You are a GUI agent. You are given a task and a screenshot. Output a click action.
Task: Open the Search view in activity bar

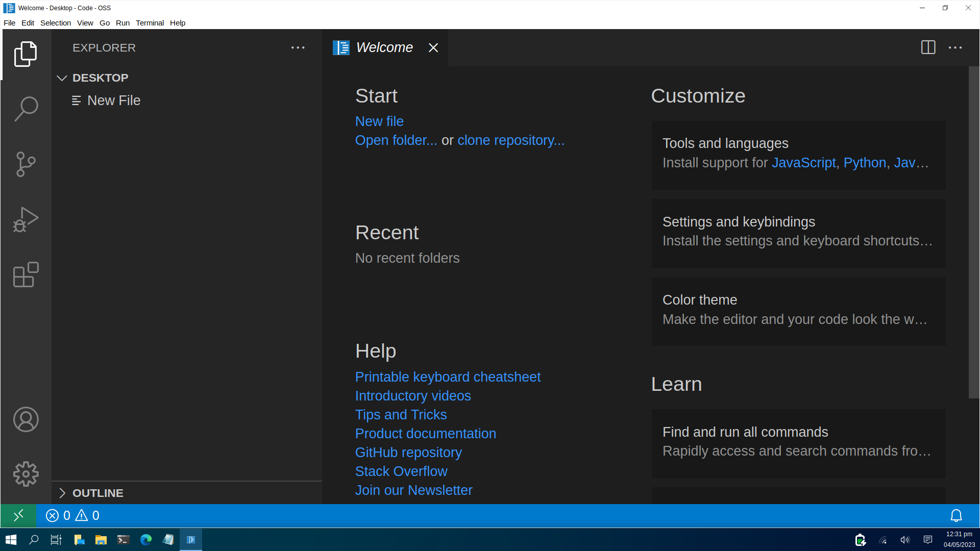coord(26,109)
